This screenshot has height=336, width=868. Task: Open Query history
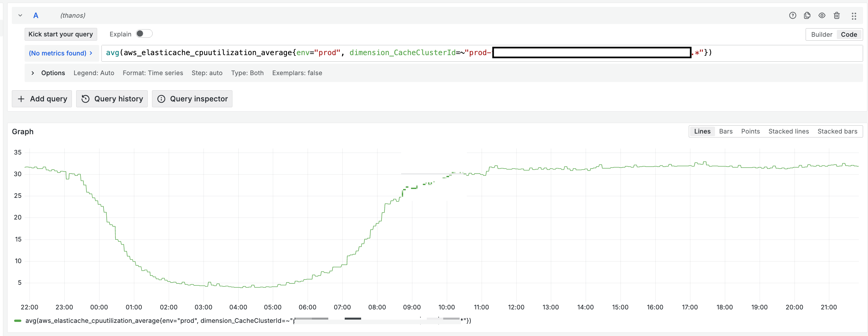tap(112, 99)
